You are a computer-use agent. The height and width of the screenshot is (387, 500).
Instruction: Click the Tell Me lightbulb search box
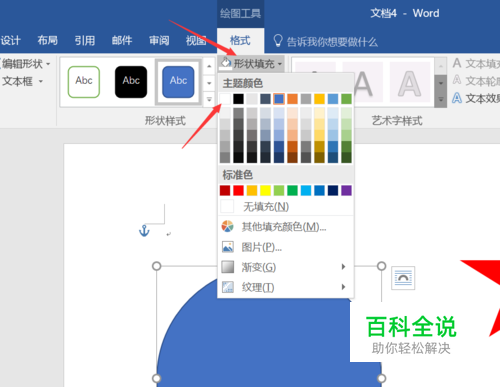point(325,42)
